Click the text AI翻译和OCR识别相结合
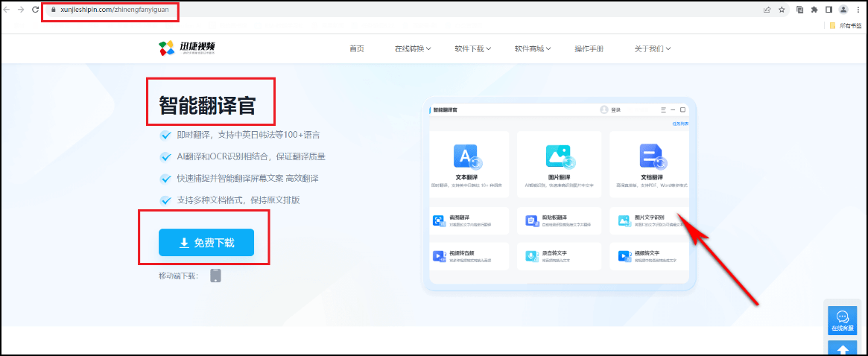Screen dimensions: 868x356 click(222, 156)
